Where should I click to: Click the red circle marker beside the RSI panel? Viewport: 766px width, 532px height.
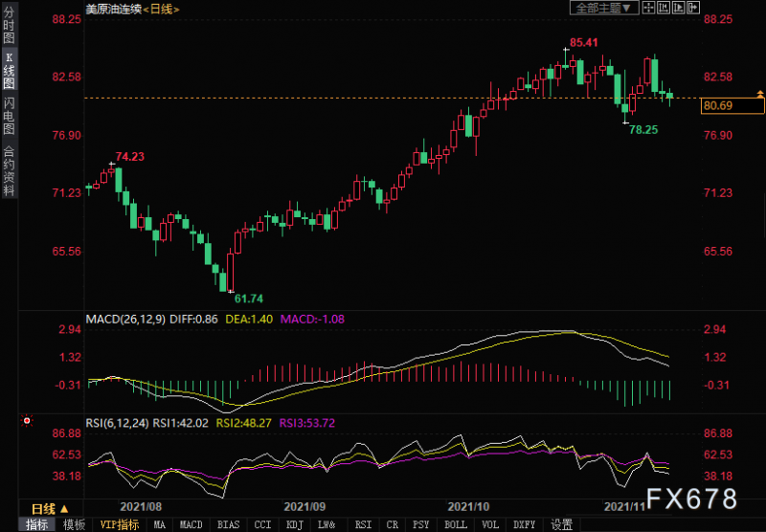pyautogui.click(x=27, y=420)
